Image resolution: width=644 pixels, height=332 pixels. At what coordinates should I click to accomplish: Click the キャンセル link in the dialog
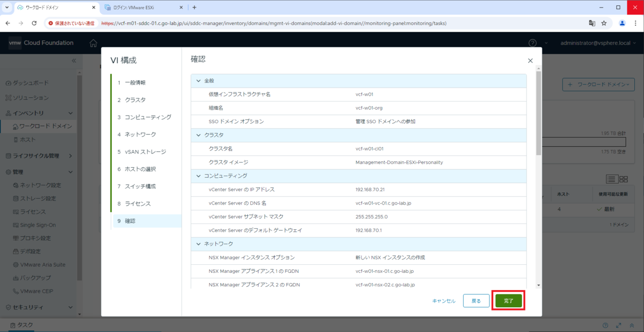tap(444, 301)
